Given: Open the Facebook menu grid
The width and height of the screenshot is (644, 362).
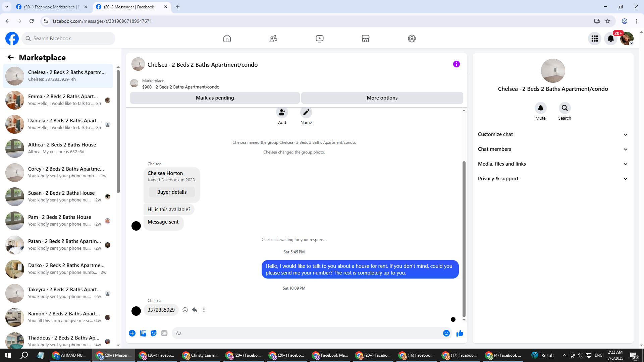Looking at the screenshot, I should (x=594, y=39).
